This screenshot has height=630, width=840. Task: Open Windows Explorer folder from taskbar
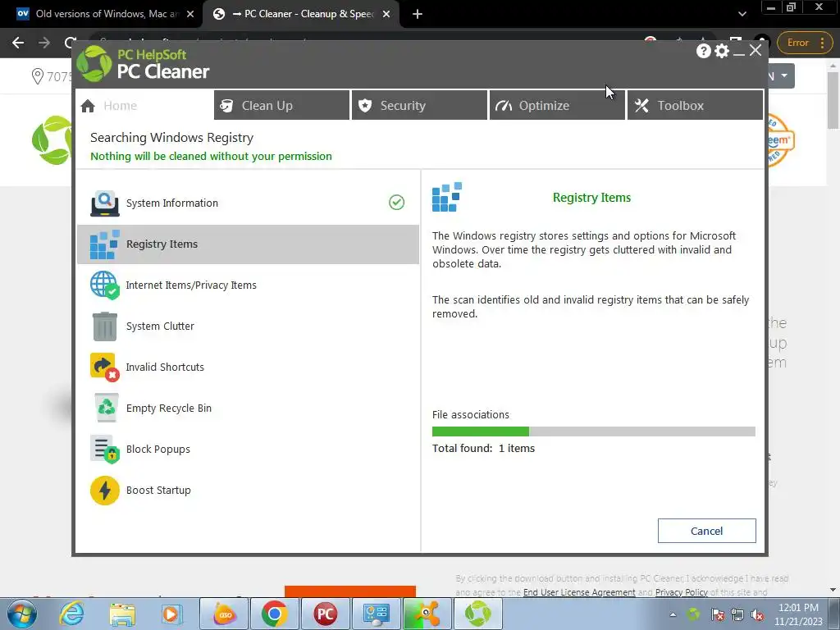point(122,614)
